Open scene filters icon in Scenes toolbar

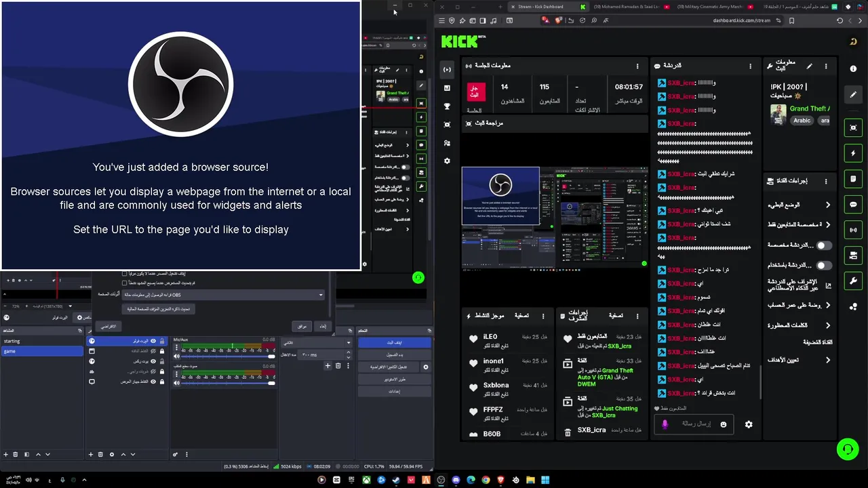(x=26, y=454)
